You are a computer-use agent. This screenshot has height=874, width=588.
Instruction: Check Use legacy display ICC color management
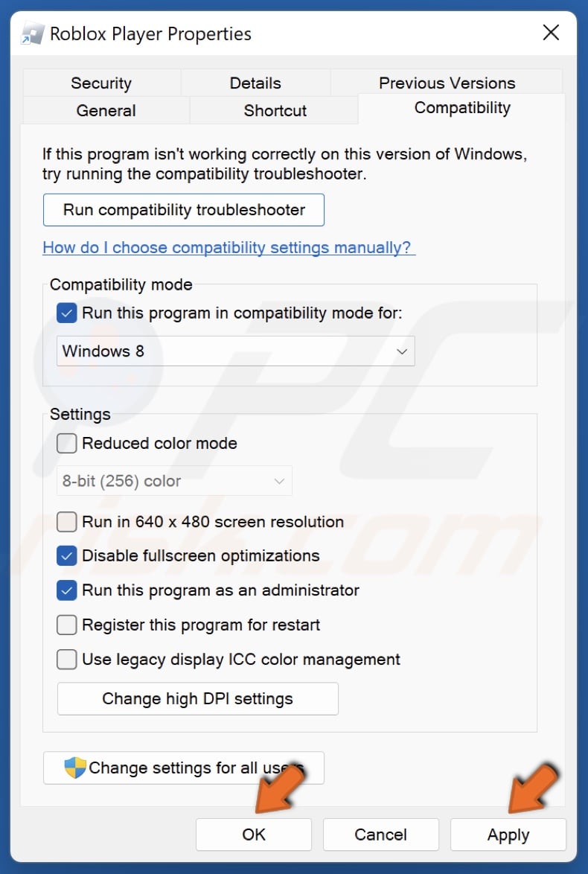click(x=66, y=660)
